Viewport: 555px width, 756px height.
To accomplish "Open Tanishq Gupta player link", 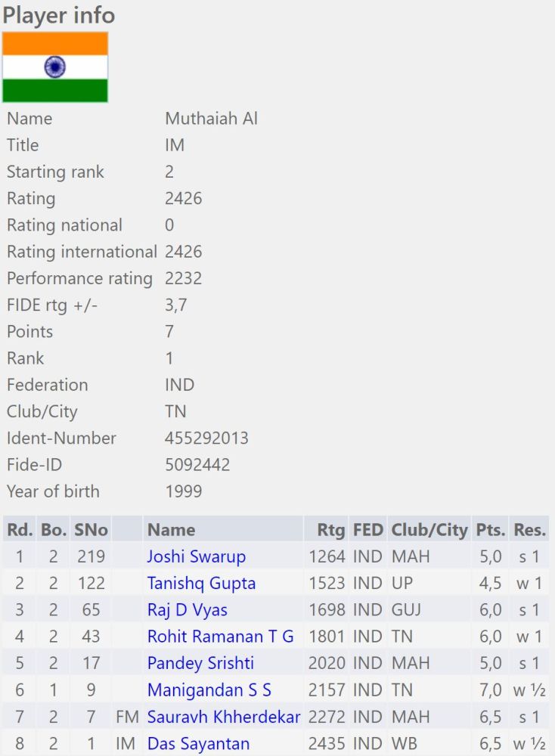I will tap(201, 584).
